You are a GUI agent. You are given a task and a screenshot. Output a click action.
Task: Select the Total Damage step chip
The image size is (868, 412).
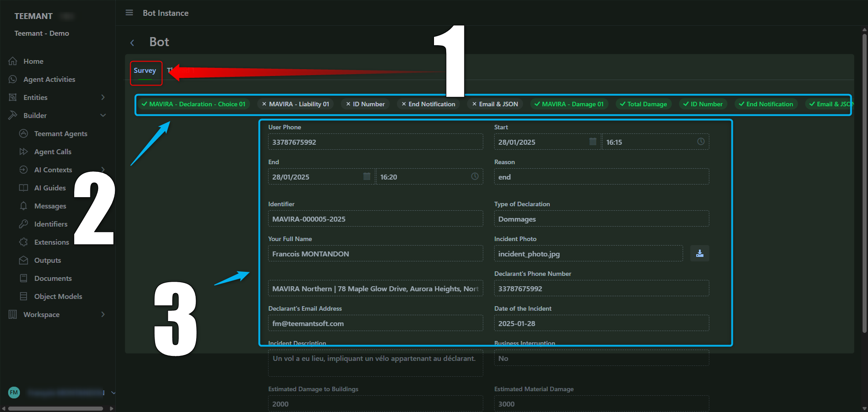click(x=643, y=104)
